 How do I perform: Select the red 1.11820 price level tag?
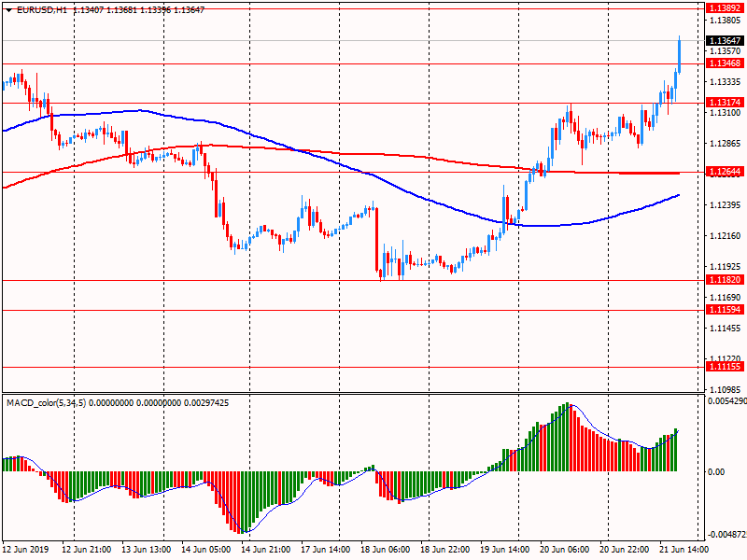(x=725, y=280)
